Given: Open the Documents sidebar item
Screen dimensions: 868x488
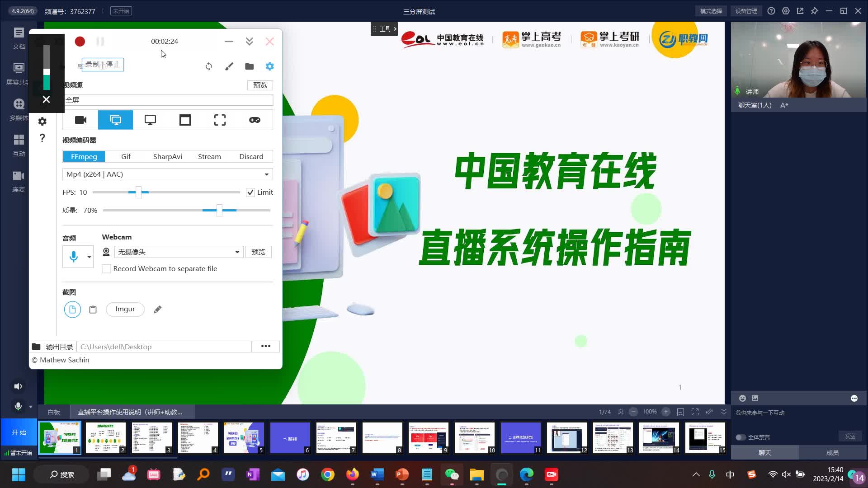Looking at the screenshot, I should point(19,38).
